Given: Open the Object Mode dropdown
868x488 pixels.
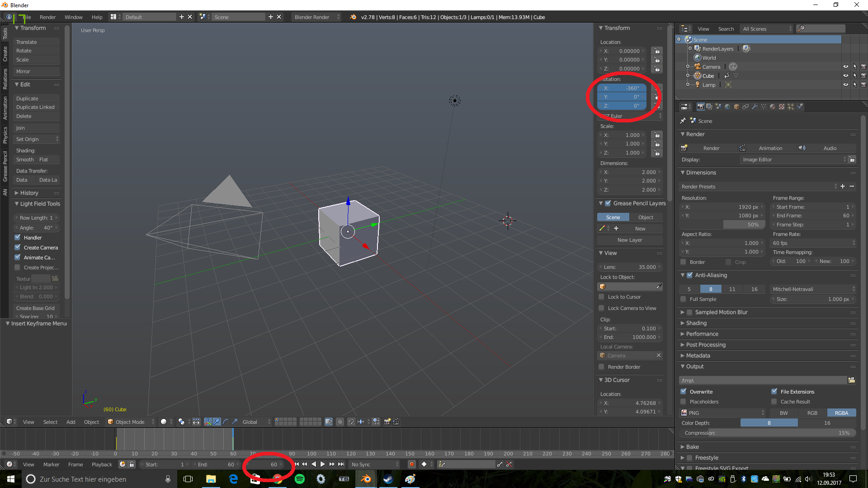Looking at the screenshot, I should [130, 422].
